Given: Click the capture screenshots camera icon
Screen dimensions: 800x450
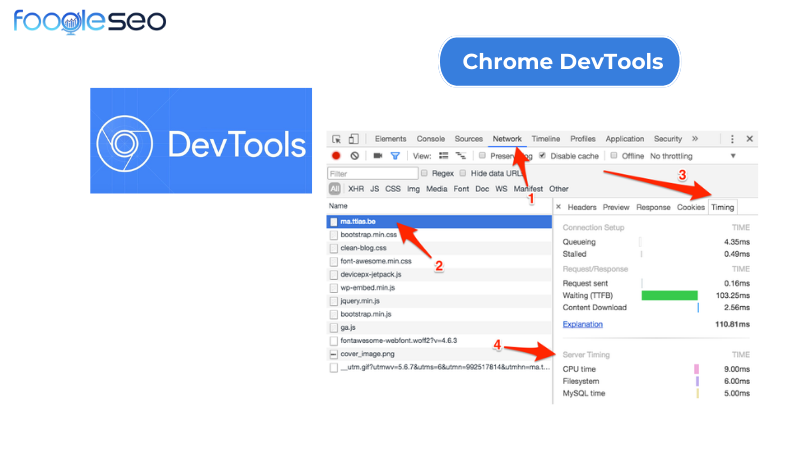Looking at the screenshot, I should point(378,156).
